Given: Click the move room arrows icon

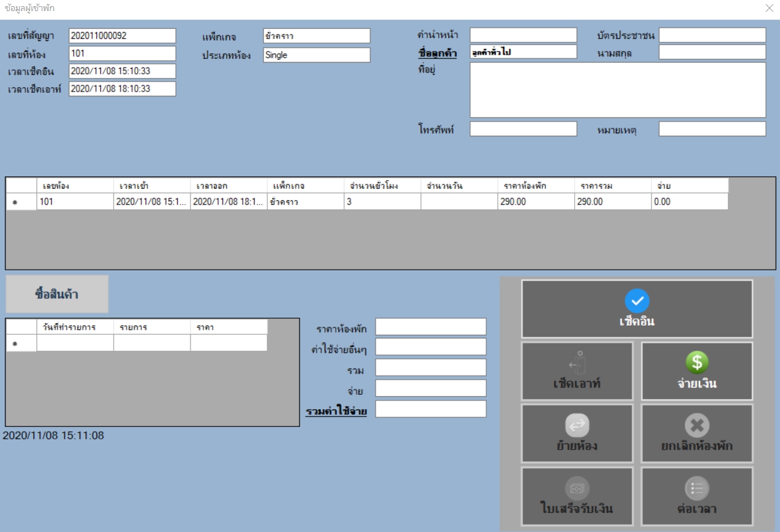Looking at the screenshot, I should [x=577, y=425].
